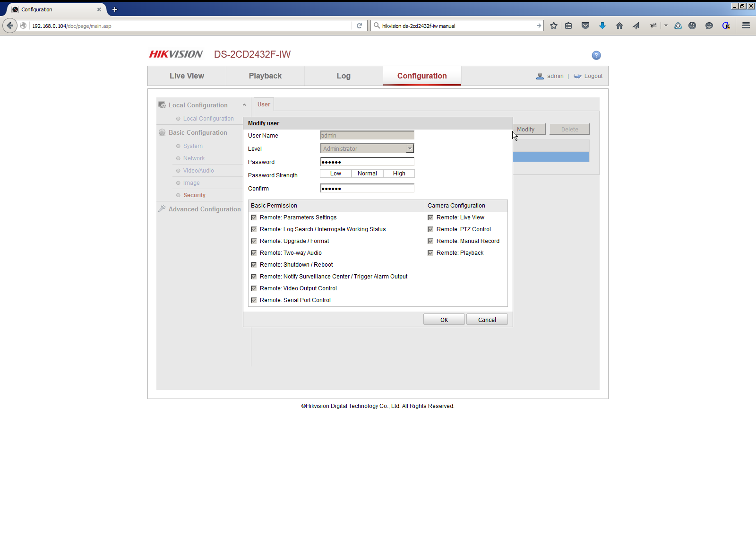Click the search bar magnifier icon

pos(377,26)
